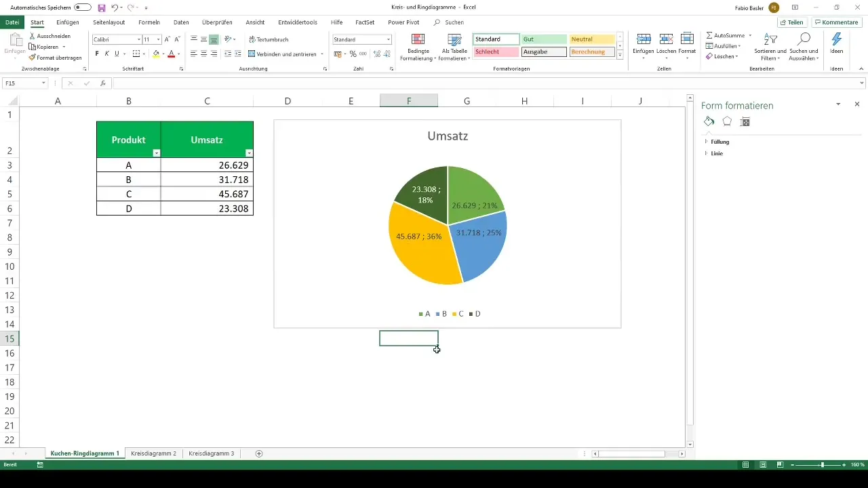Open the font size 11 dropdown
This screenshot has height=488, width=868.
(x=159, y=39)
